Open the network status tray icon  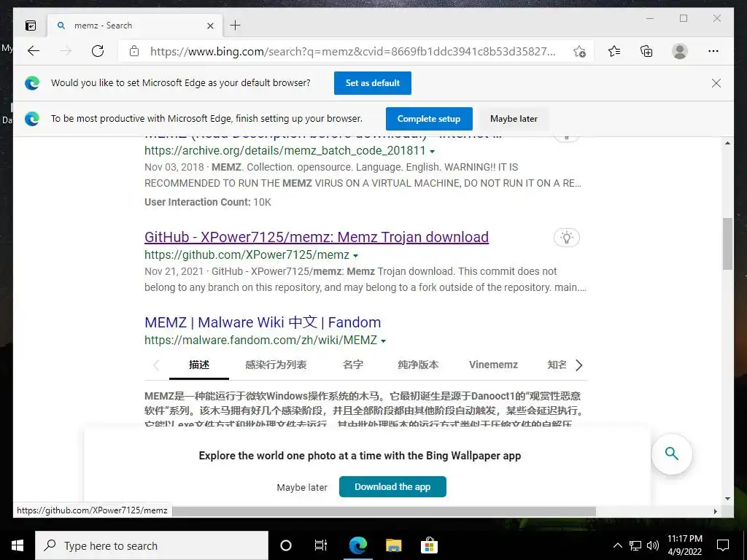(635, 545)
